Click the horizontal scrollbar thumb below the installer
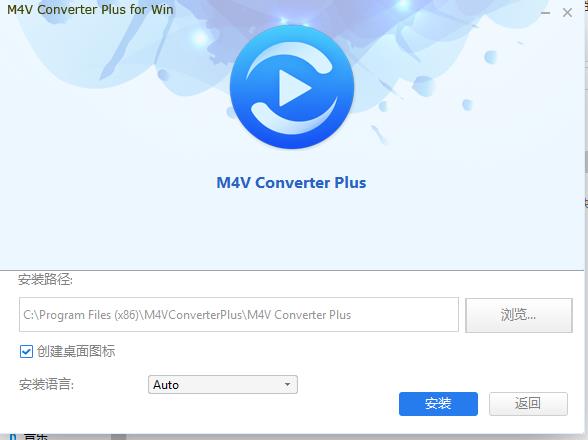This screenshot has width=588, height=440. point(118,437)
